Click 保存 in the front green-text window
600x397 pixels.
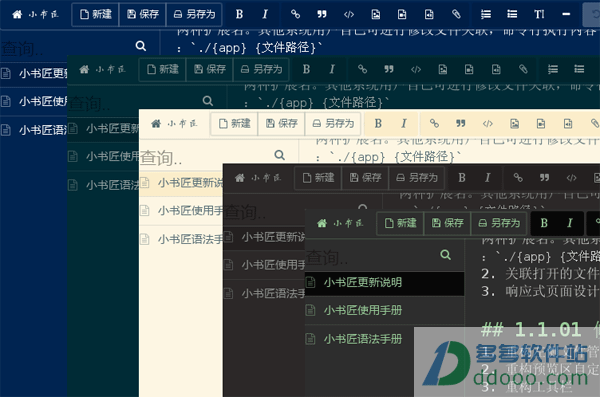tap(447, 223)
